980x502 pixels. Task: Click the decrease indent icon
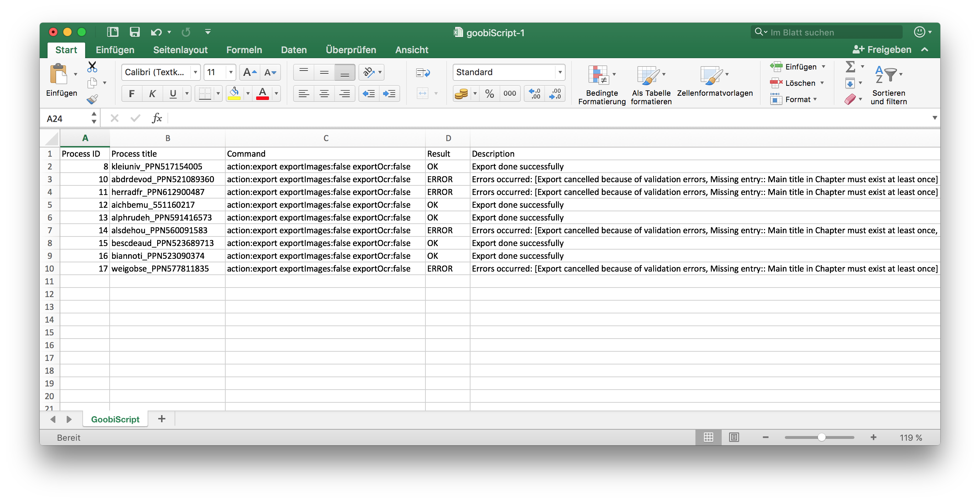coord(369,94)
